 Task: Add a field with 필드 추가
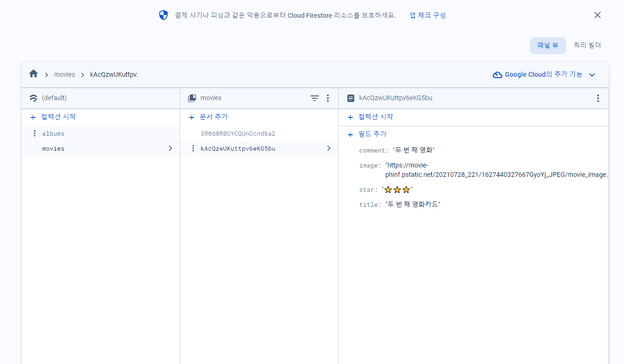click(372, 134)
